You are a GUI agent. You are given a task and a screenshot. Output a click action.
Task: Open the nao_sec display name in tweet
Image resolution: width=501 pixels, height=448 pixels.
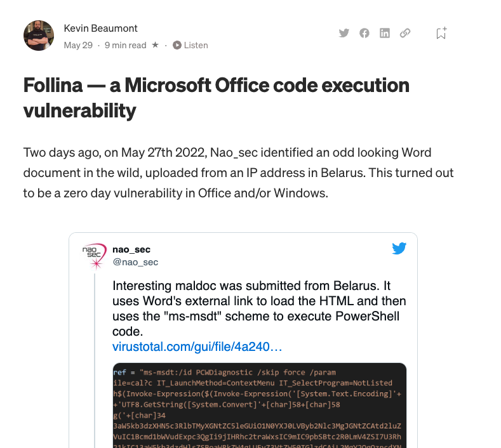131,249
